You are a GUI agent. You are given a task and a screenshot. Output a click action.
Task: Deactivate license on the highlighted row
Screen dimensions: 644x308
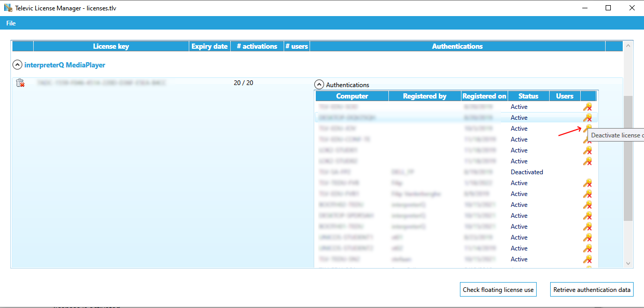[x=587, y=118]
